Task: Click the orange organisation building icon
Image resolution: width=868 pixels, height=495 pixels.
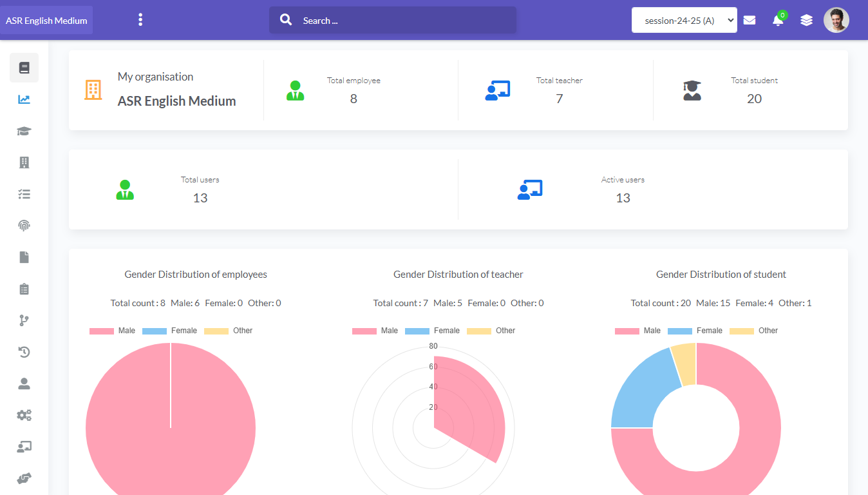Action: pos(93,90)
